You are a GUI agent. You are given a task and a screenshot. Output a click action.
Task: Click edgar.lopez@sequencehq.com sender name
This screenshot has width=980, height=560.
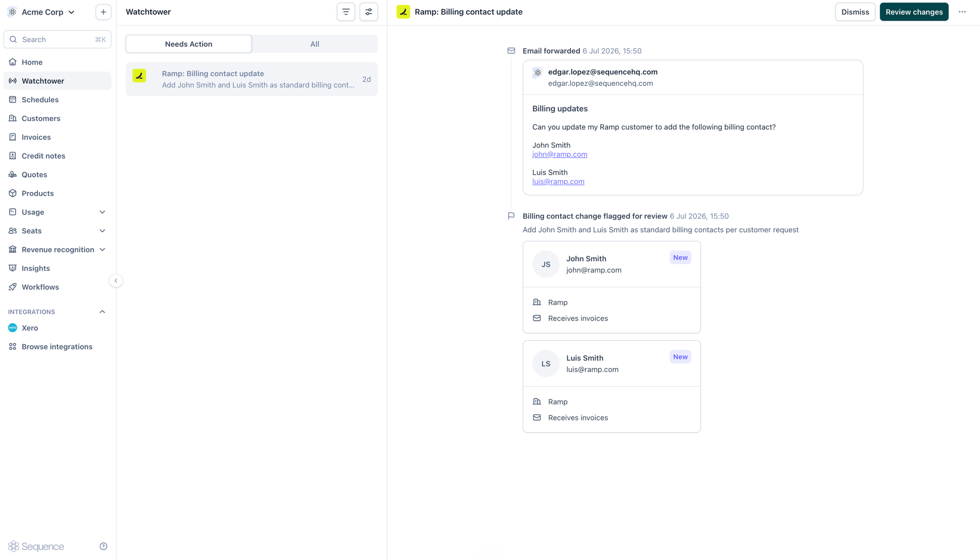603,72
